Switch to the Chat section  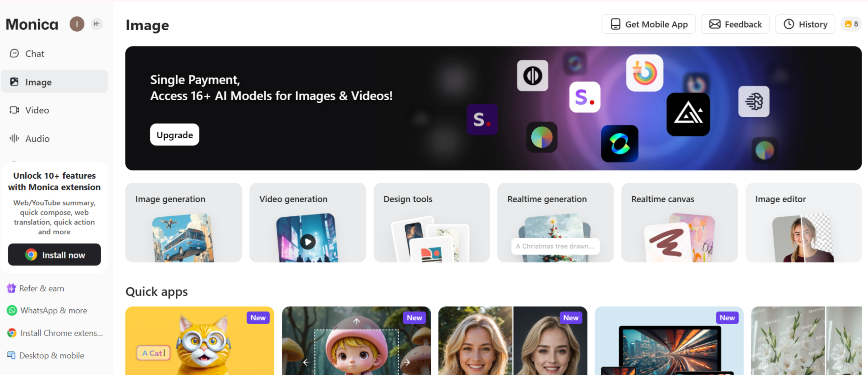click(34, 54)
